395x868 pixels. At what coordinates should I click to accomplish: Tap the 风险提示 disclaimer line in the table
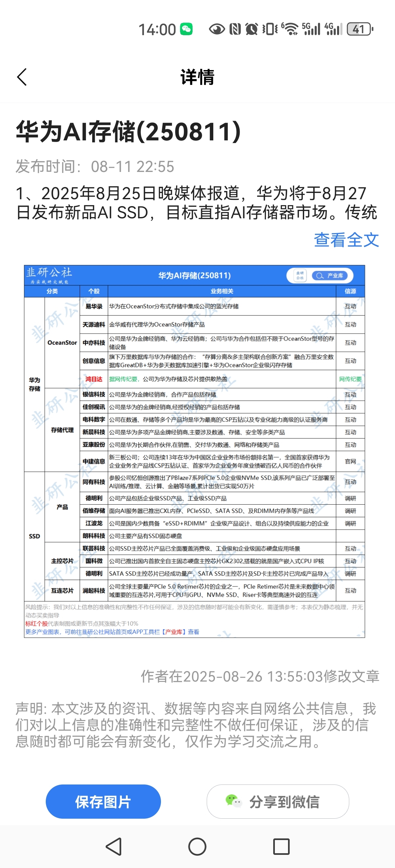(x=194, y=611)
